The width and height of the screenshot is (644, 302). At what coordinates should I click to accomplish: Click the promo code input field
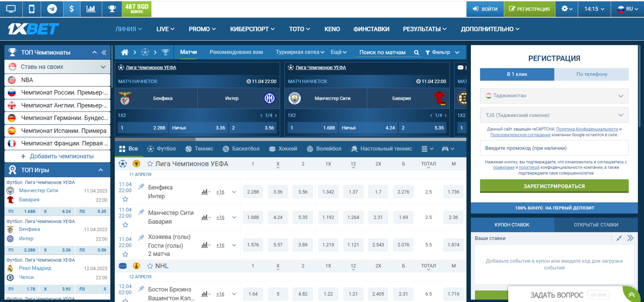pyautogui.click(x=554, y=148)
